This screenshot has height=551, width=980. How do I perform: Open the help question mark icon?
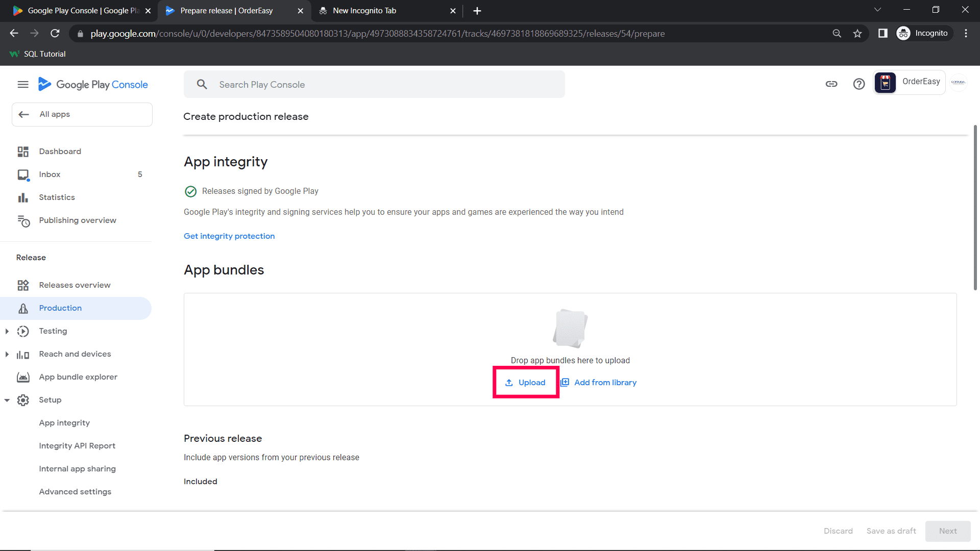pyautogui.click(x=859, y=84)
